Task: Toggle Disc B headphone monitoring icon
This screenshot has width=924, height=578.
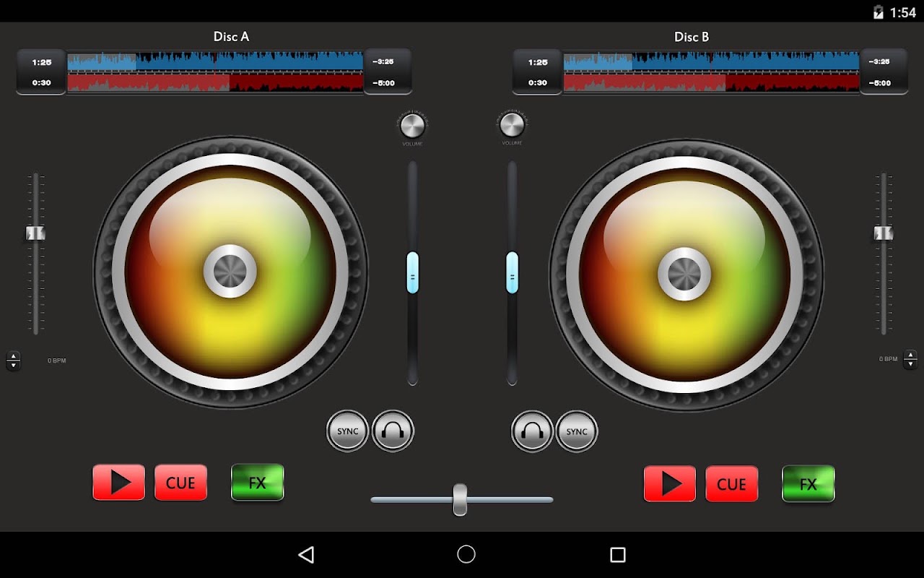Action: point(532,431)
